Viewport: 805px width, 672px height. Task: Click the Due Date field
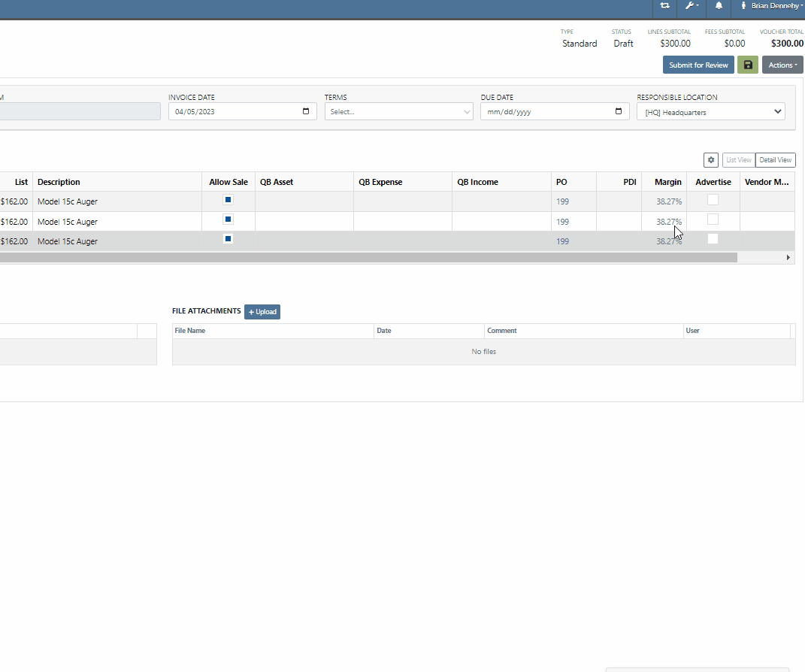(x=555, y=111)
